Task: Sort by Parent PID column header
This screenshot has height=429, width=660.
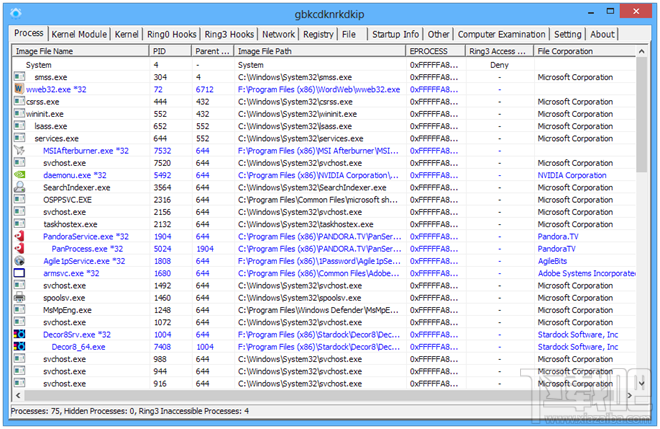Action: [x=213, y=51]
